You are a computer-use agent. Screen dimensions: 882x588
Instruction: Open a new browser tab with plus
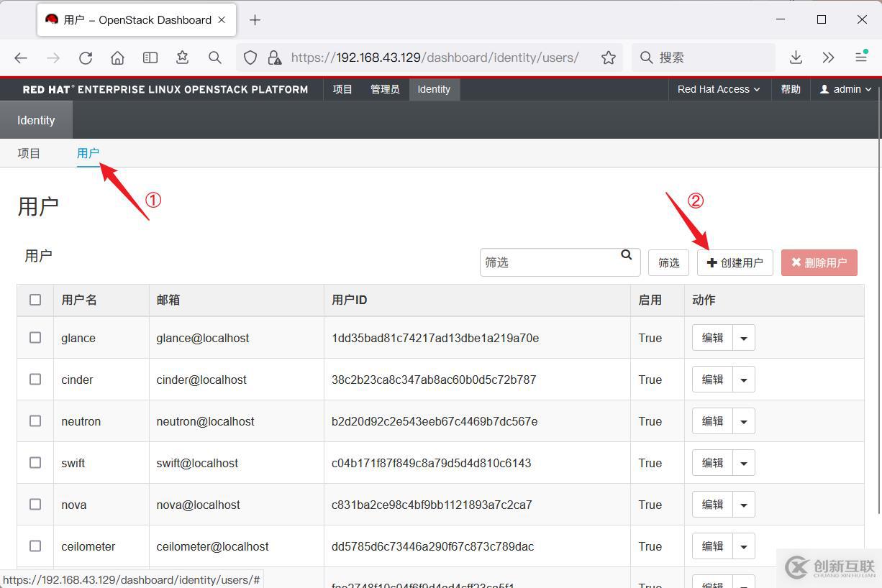255,20
